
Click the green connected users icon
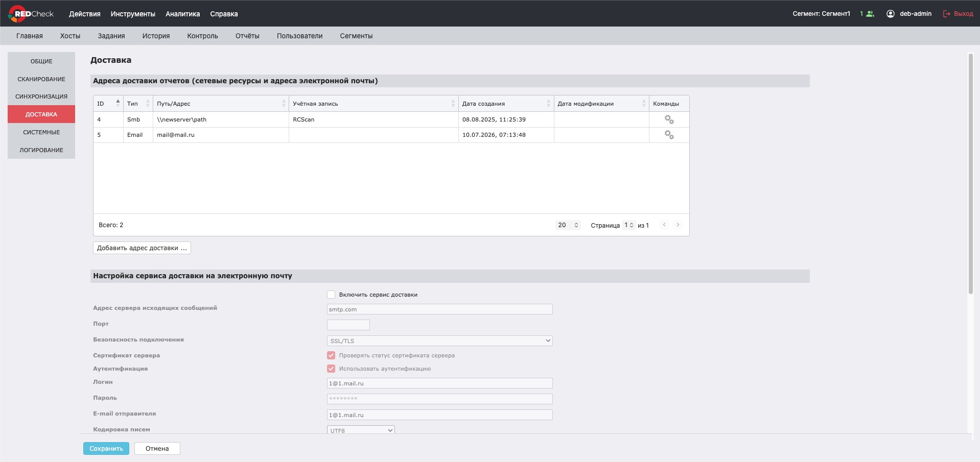870,14
